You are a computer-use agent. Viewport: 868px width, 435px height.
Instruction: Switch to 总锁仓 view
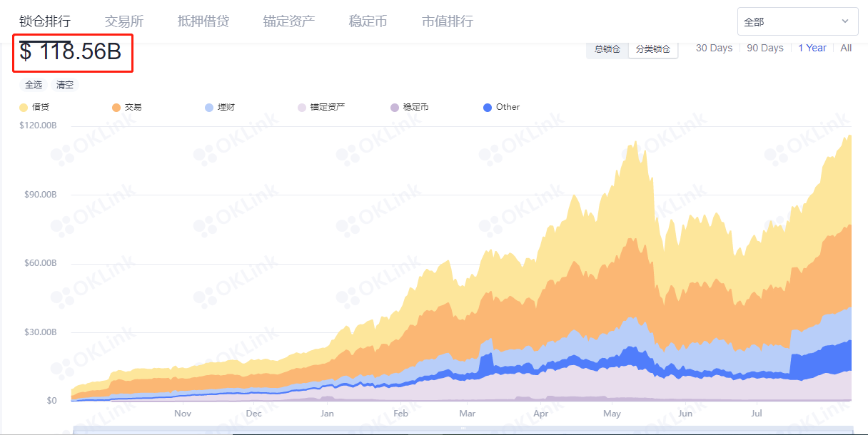point(607,49)
